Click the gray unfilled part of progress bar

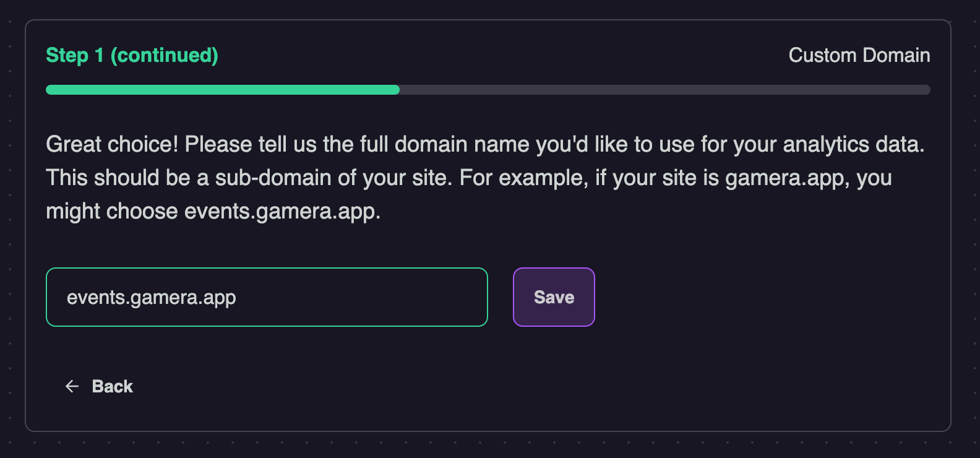tap(664, 90)
